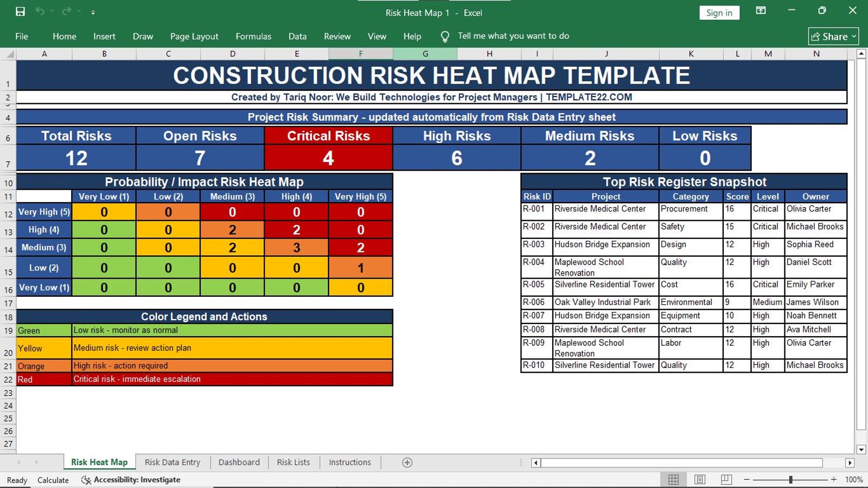The height and width of the screenshot is (488, 868).
Task: Click the zoom in plus icon
Action: tap(834, 479)
